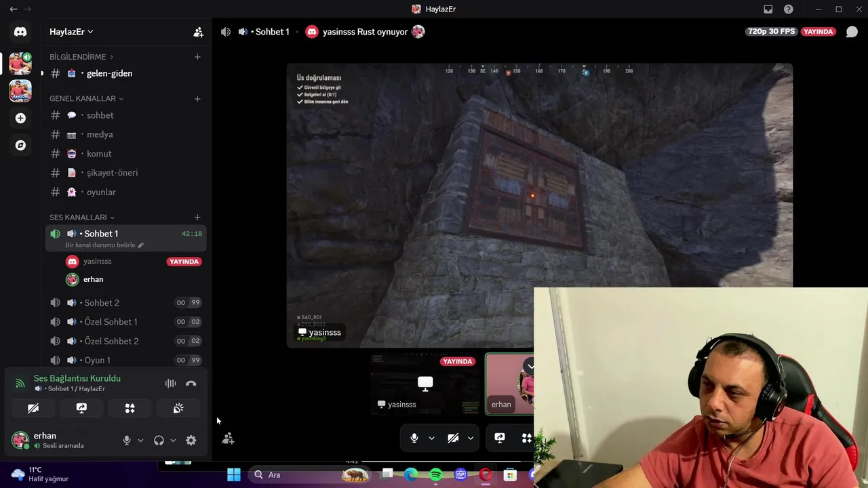
Task: Open Task View on the taskbar
Action: click(387, 474)
